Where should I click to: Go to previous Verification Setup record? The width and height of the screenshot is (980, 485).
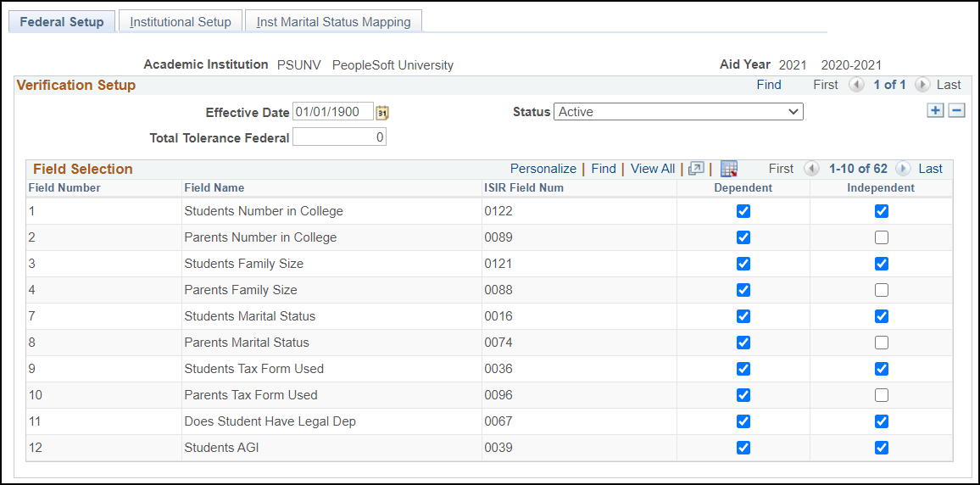pyautogui.click(x=857, y=85)
